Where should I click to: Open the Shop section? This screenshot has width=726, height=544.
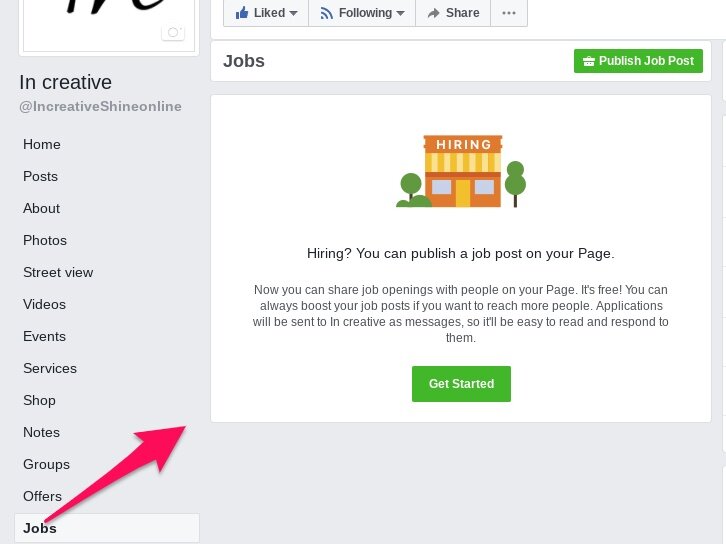click(40, 400)
